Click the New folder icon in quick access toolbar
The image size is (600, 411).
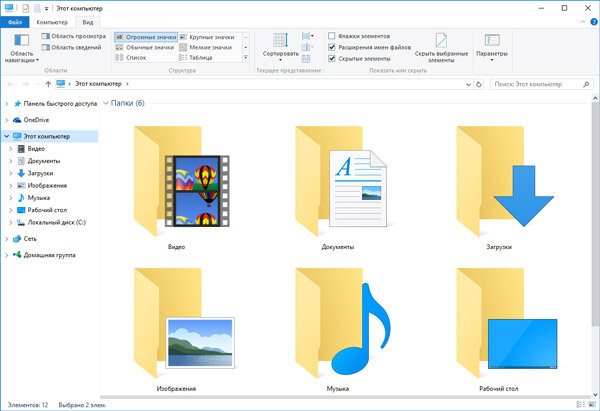pyautogui.click(x=37, y=8)
